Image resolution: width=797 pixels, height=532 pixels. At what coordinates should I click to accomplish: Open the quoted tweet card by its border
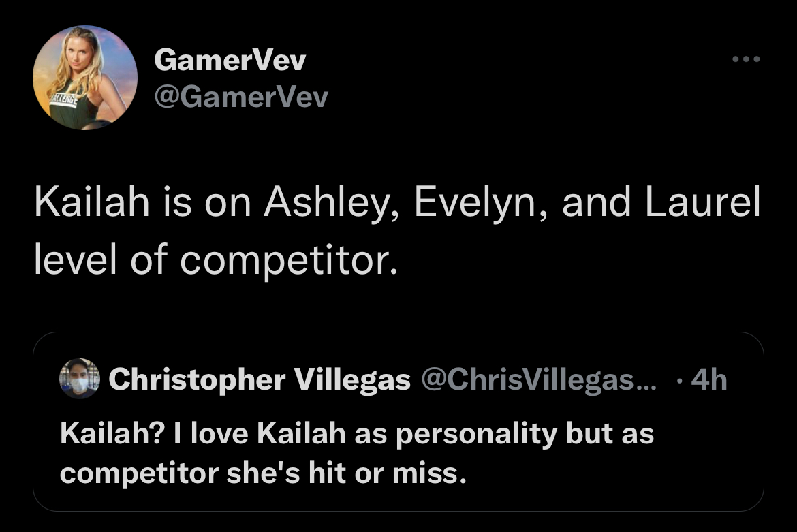click(398, 422)
